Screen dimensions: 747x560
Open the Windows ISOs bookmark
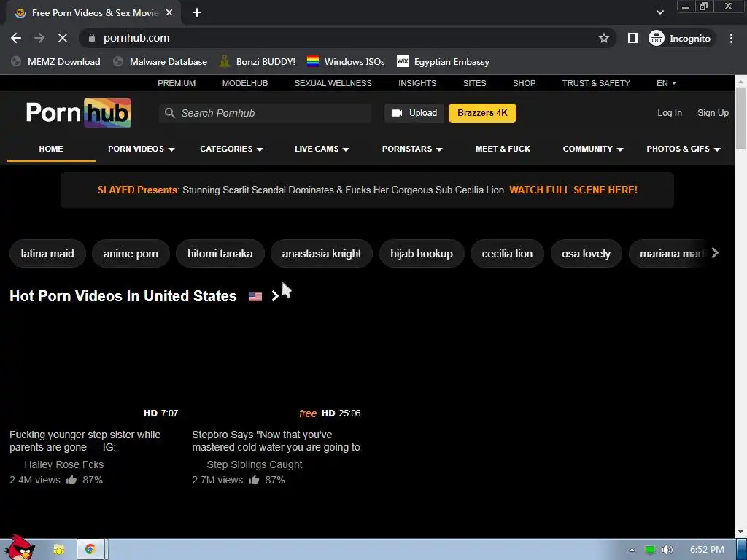(x=346, y=61)
